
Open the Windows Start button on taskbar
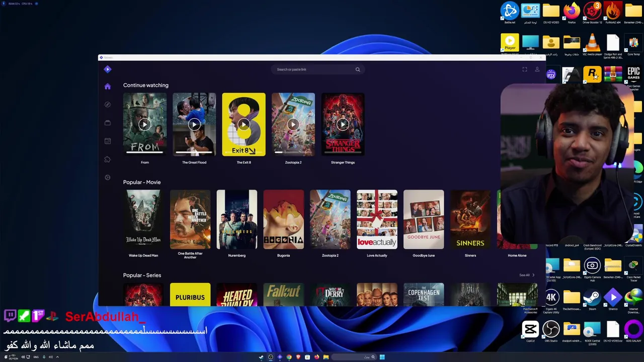pyautogui.click(x=382, y=357)
